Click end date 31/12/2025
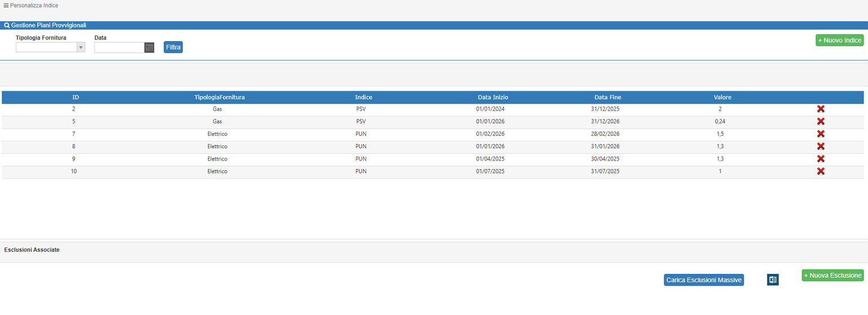Image resolution: width=868 pixels, height=315 pixels. 605,109
